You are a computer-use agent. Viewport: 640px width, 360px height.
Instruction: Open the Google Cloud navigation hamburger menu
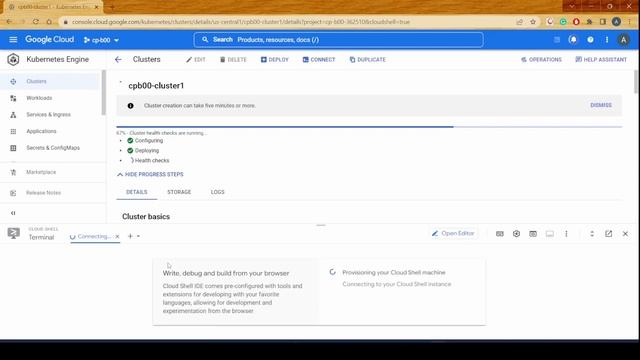13,40
